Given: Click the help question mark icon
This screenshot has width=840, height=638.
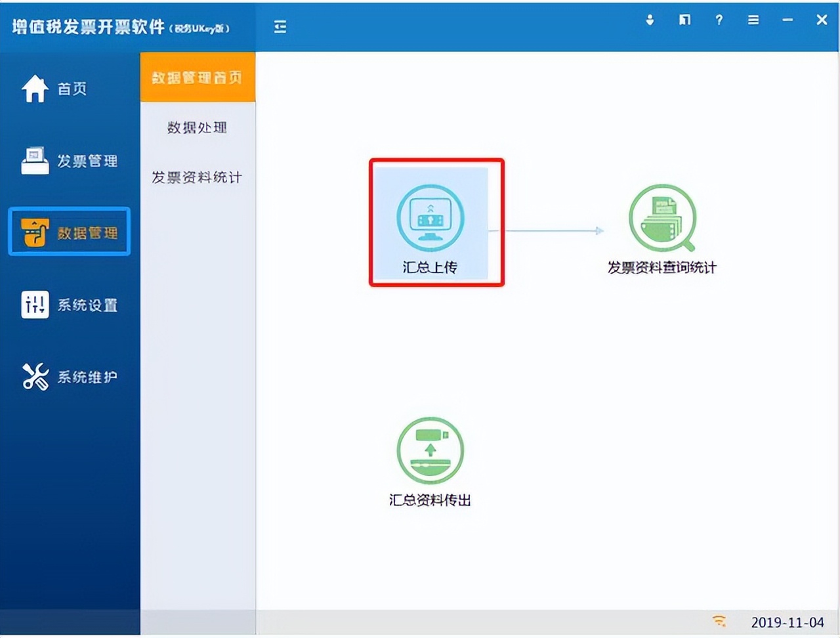Looking at the screenshot, I should tap(719, 20).
